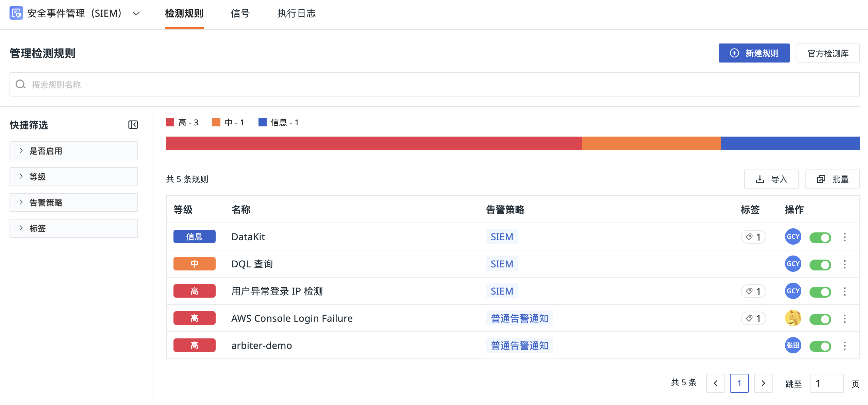The height and width of the screenshot is (405, 868).
Task: Click 普通告警通知 for AWS Console Login Failure
Action: pyautogui.click(x=520, y=318)
